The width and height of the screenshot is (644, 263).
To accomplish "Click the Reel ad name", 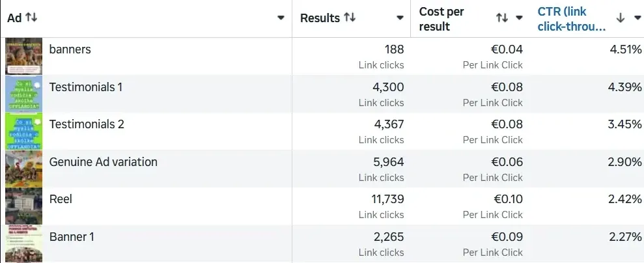I will click(61, 199).
